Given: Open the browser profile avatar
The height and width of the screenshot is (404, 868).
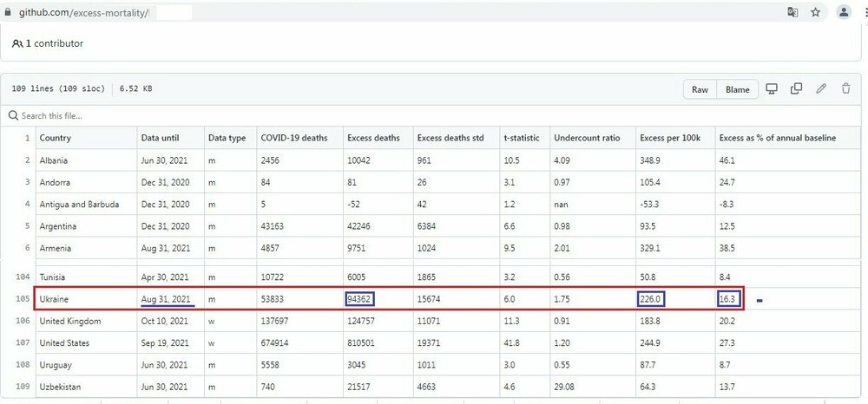Looking at the screenshot, I should click(x=844, y=12).
